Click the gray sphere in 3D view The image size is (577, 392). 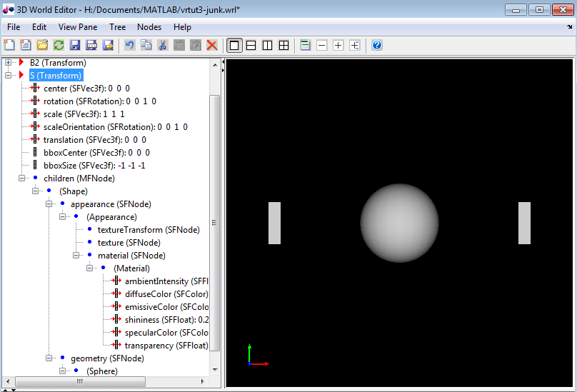(x=399, y=223)
